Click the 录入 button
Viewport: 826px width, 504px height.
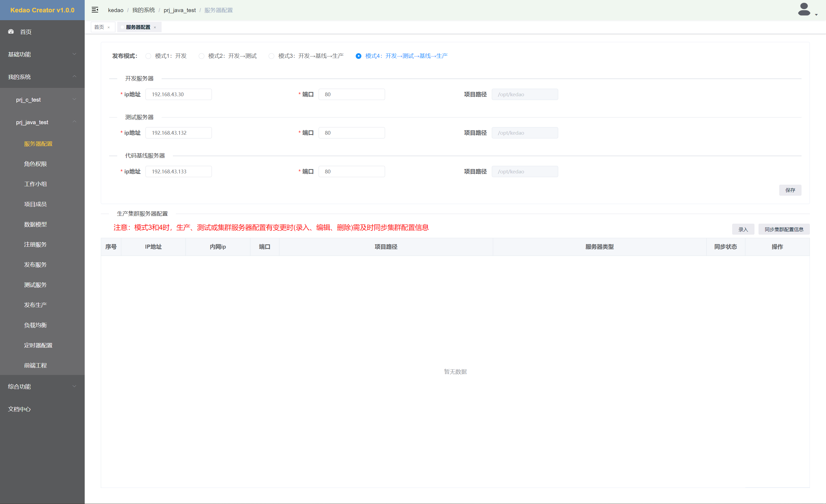[x=743, y=229]
